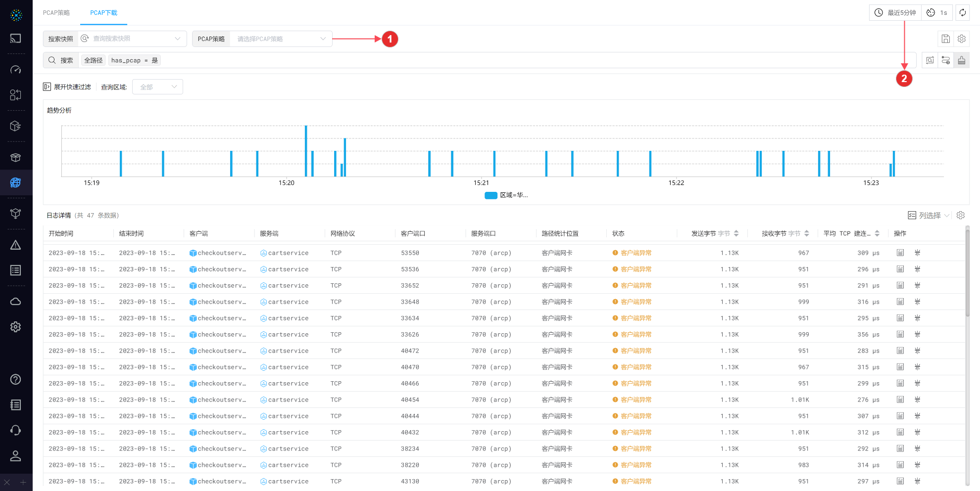Expand the 查询区域 dropdown

pyautogui.click(x=157, y=87)
